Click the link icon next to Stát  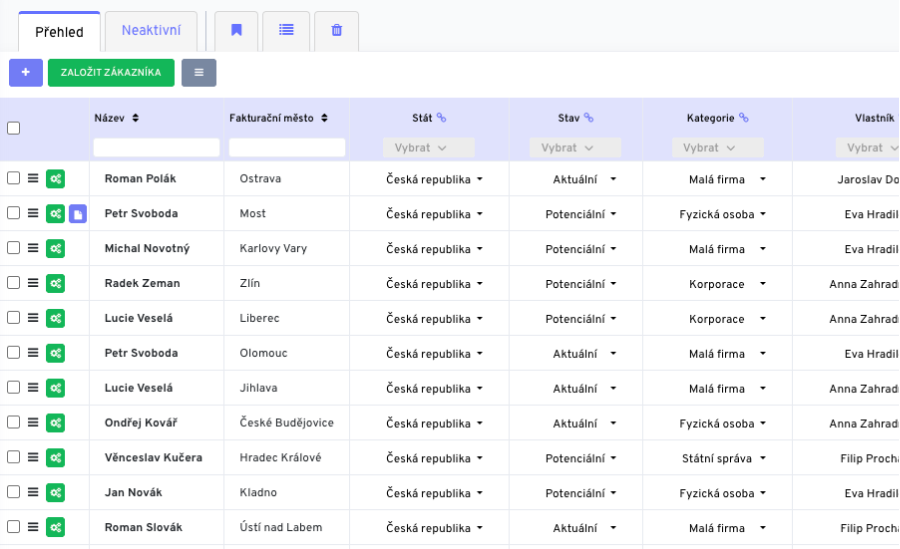point(442,118)
